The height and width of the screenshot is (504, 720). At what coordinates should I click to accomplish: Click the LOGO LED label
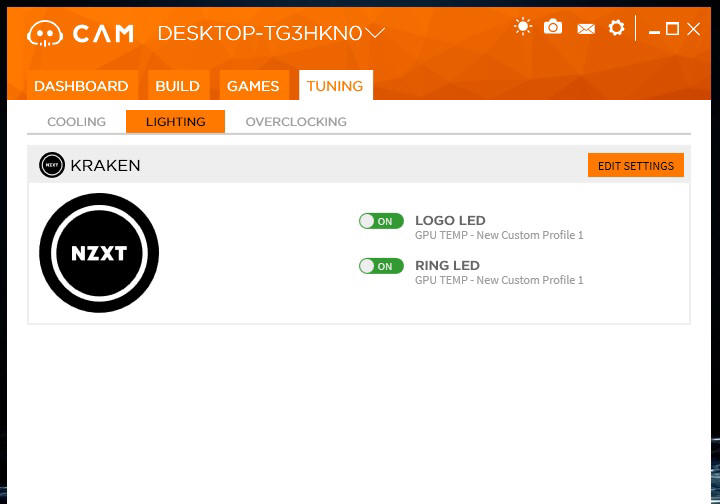(x=450, y=220)
